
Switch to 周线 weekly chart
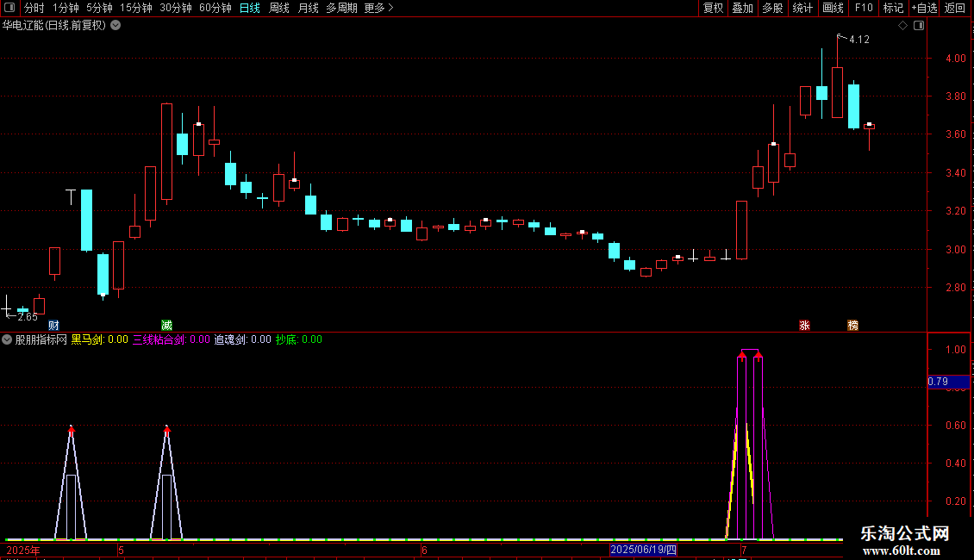coord(279,8)
